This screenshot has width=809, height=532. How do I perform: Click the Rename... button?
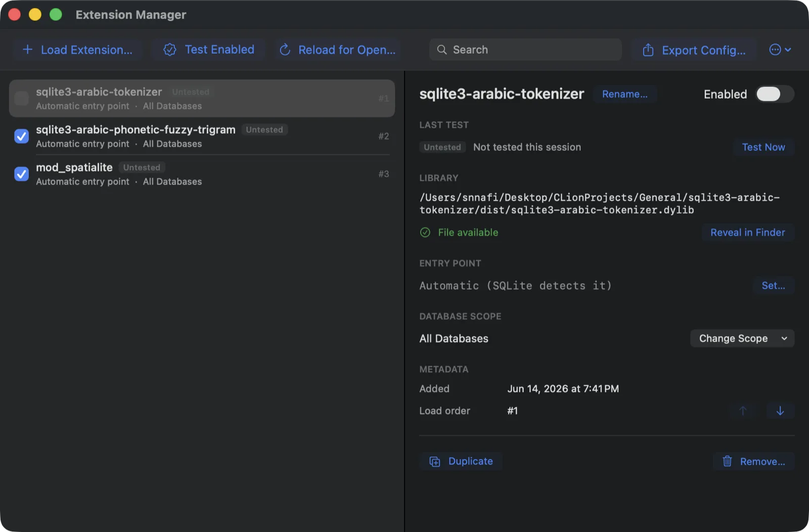point(624,94)
